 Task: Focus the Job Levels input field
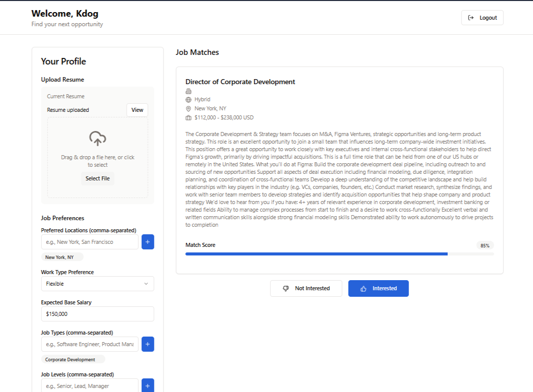pos(90,385)
